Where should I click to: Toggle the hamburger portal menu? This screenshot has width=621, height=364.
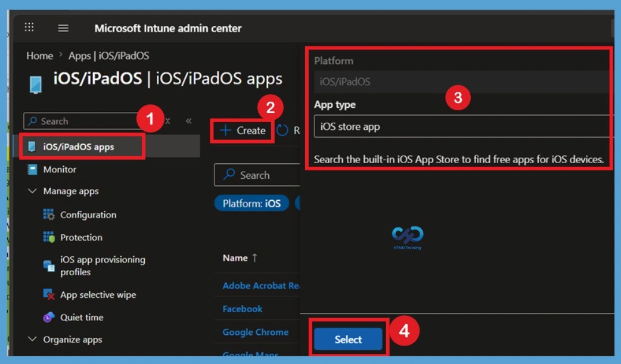(63, 28)
